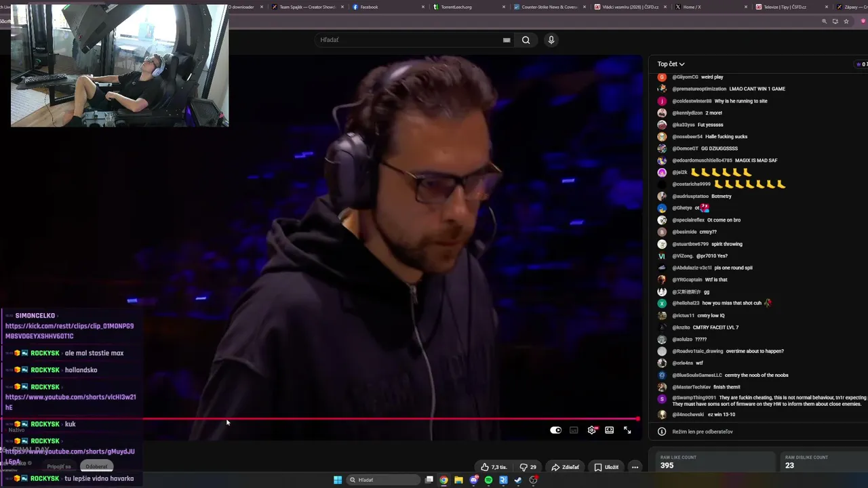Expand the Top čet chat dropdown
Screen dimensions: 868x488
pyautogui.click(x=671, y=64)
